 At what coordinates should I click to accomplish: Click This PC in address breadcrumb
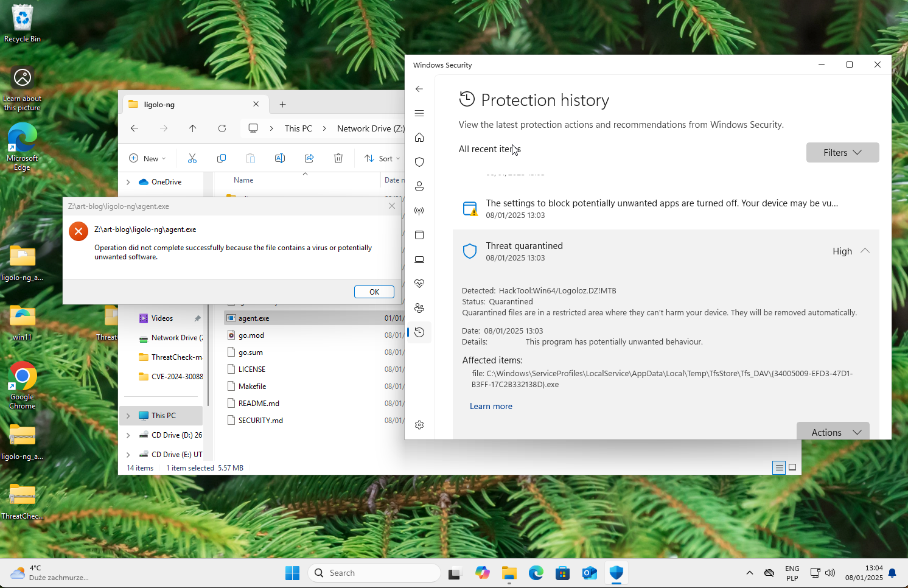click(298, 128)
